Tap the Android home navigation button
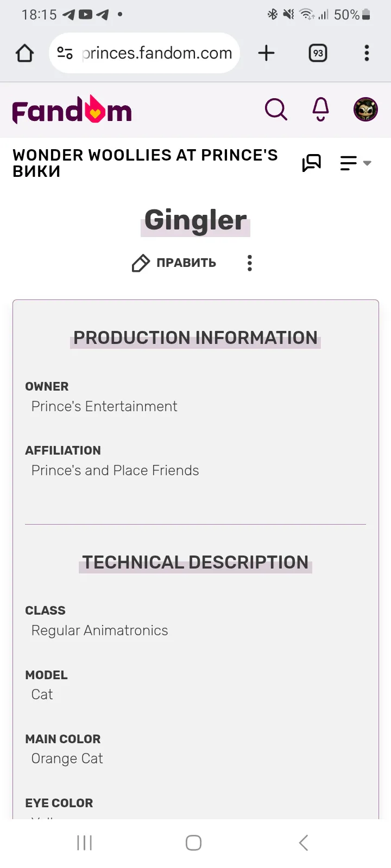The image size is (391, 868). click(x=194, y=843)
